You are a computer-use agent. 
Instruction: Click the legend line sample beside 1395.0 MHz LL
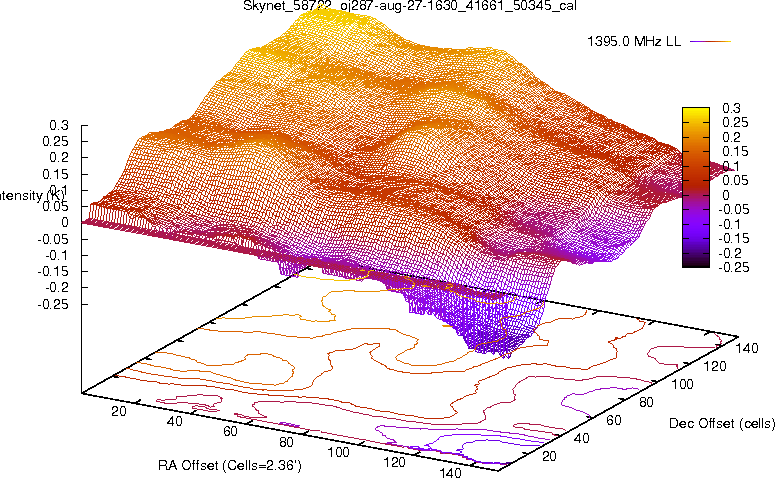click(x=710, y=42)
